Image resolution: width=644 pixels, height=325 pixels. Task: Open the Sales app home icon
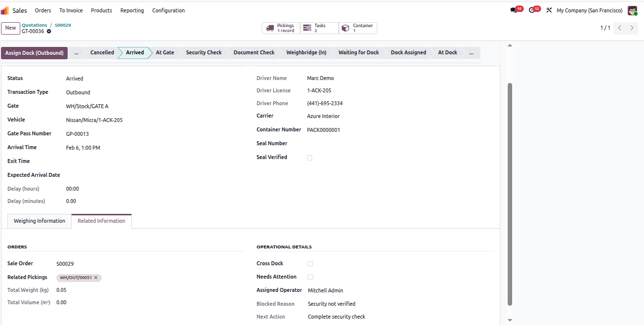coord(5,10)
